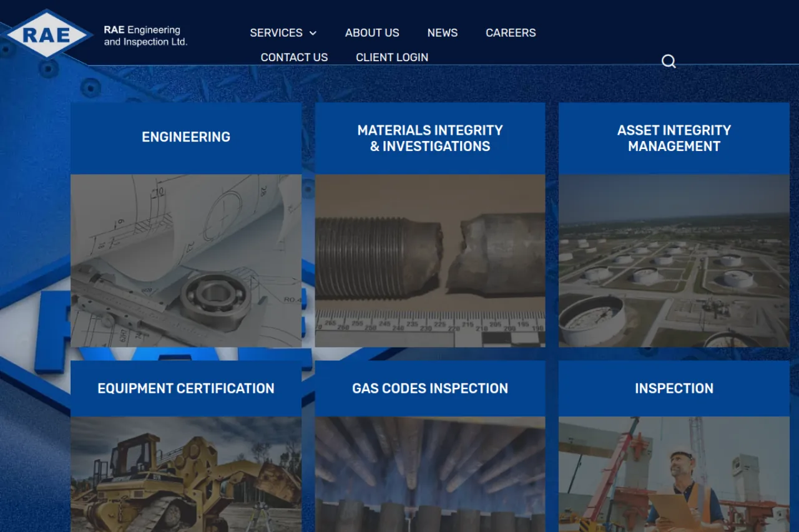Click the yellow bulldozer photo
799x532 pixels.
click(x=186, y=474)
